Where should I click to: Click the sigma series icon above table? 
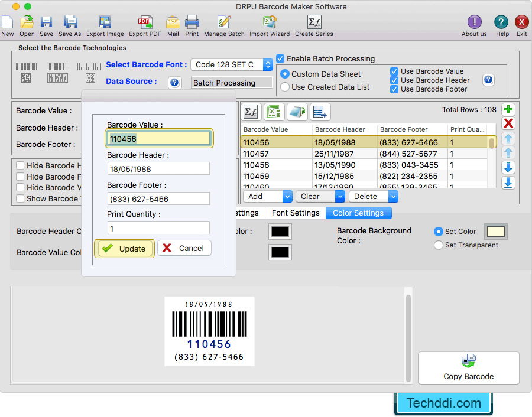tap(251, 112)
